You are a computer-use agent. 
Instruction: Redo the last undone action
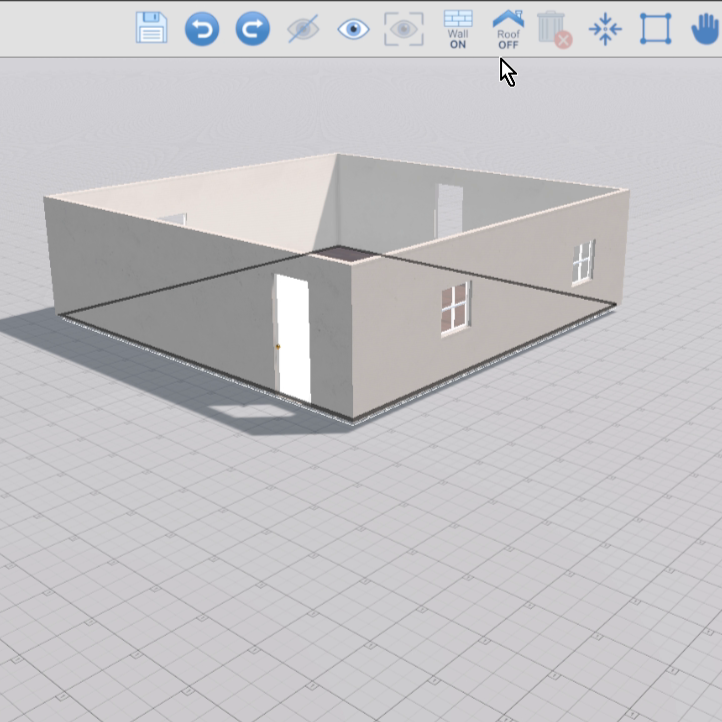252,29
